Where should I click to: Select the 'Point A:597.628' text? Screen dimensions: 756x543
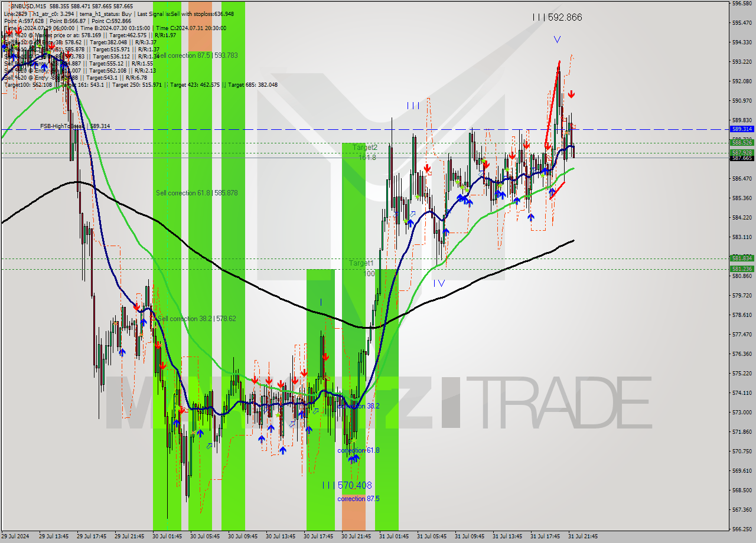click(24, 21)
